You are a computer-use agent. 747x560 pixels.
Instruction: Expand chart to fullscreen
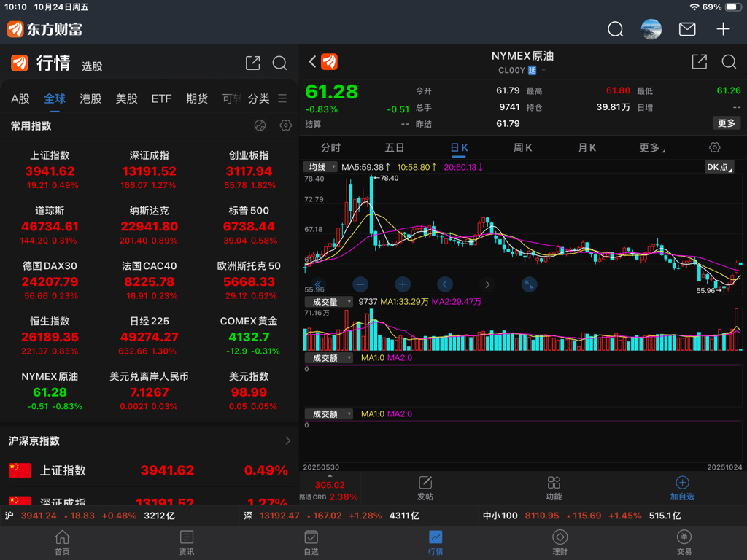(x=530, y=284)
